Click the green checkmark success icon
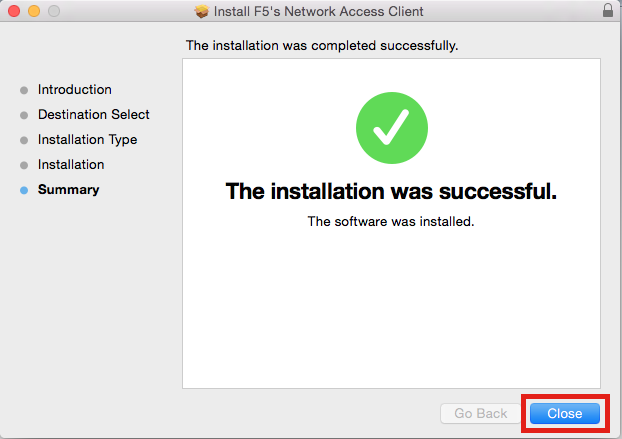The height and width of the screenshot is (439, 622). coord(392,128)
